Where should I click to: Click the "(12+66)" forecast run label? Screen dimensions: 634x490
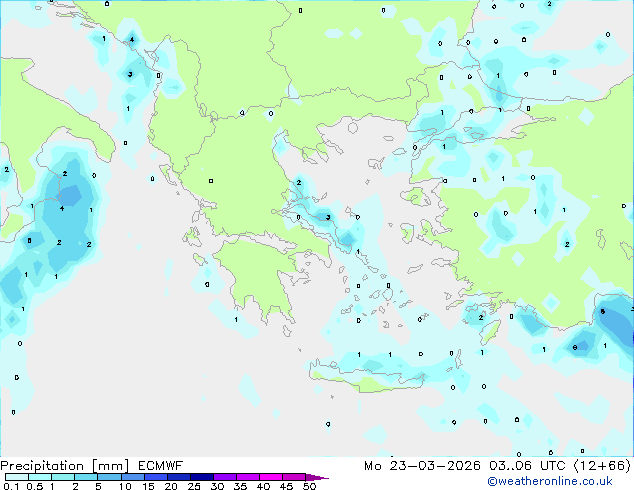click(602, 466)
